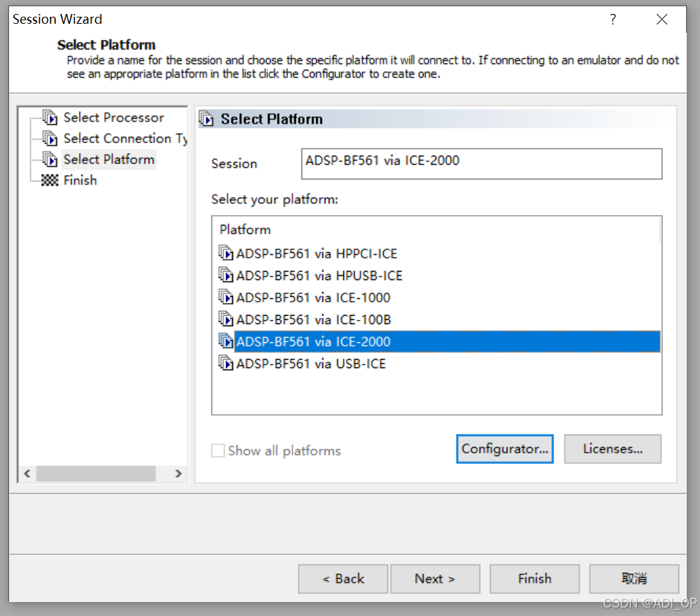Image resolution: width=700 pixels, height=616 pixels.
Task: Click the Session name input field
Action: coord(482,164)
